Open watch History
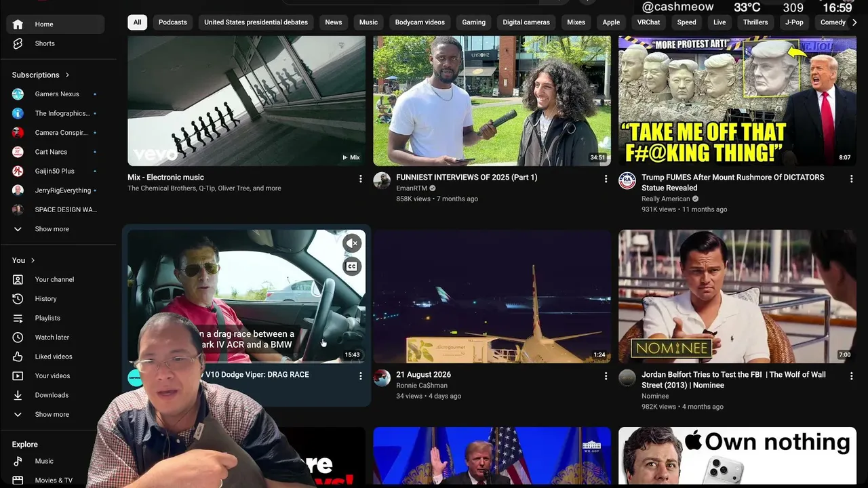Screen dimensions: 868x488 click(x=56, y=299)
